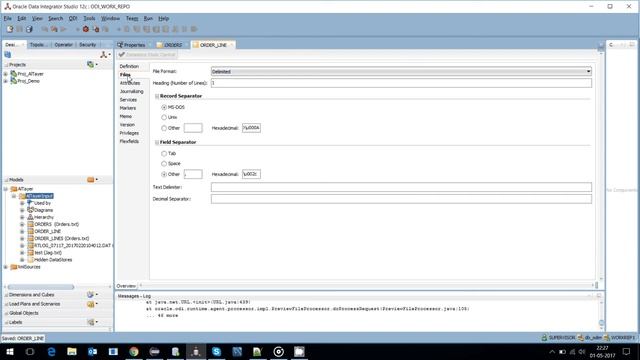Select Space field separator
Screen dimensions: 640x360
click(164, 164)
